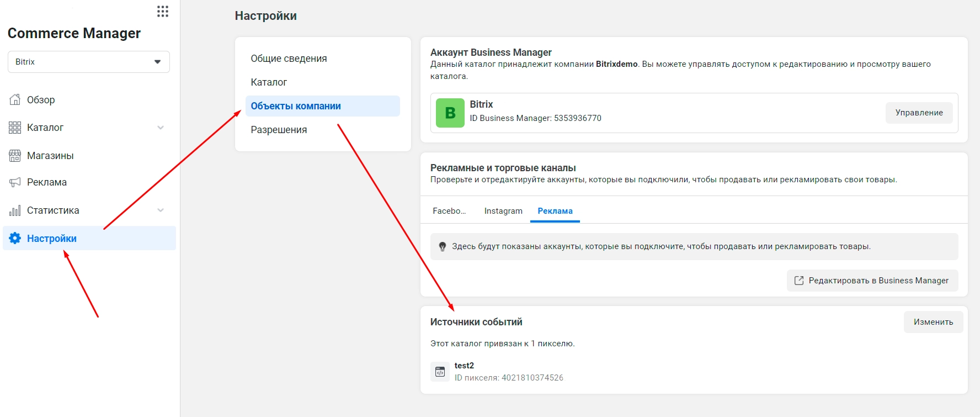Switch to the Facebook channels tab
The width and height of the screenshot is (980, 417).
coord(449,211)
